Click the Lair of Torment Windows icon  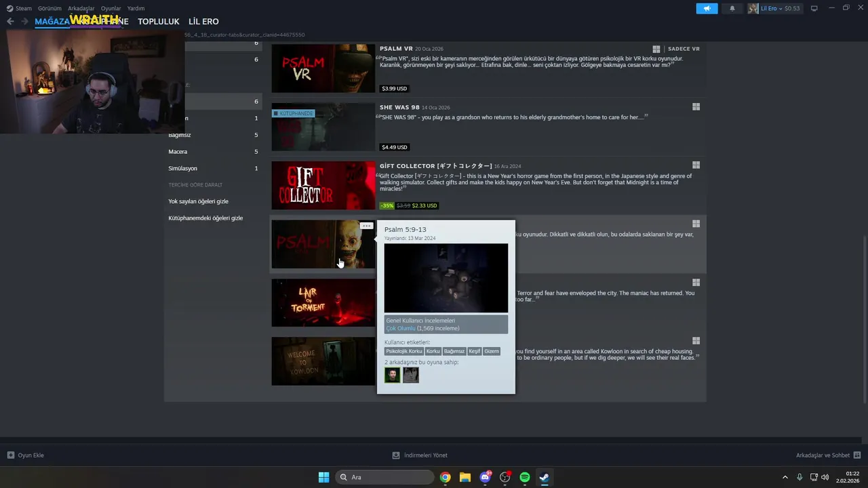pos(696,283)
